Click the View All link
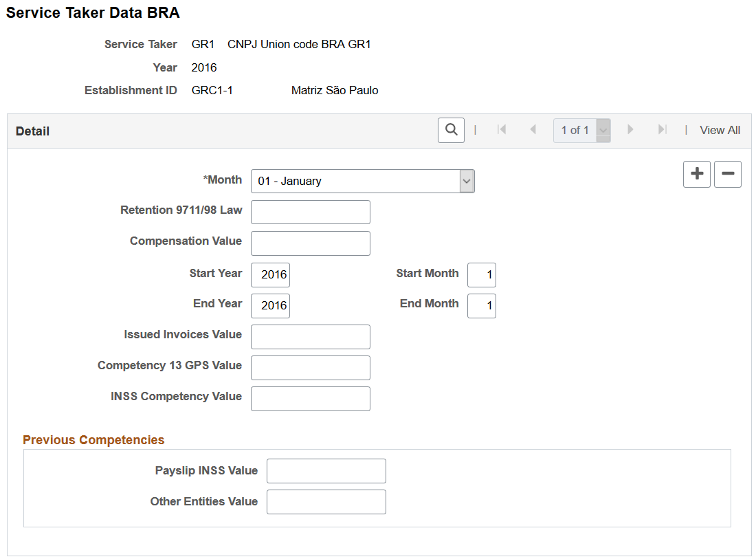The image size is (756, 559). point(720,129)
